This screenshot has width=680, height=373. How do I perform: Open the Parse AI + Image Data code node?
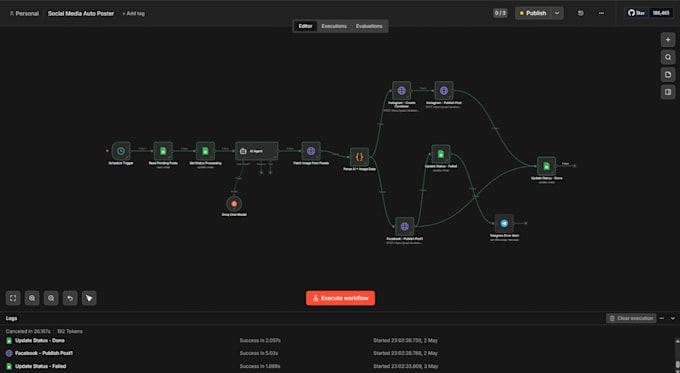tap(359, 157)
